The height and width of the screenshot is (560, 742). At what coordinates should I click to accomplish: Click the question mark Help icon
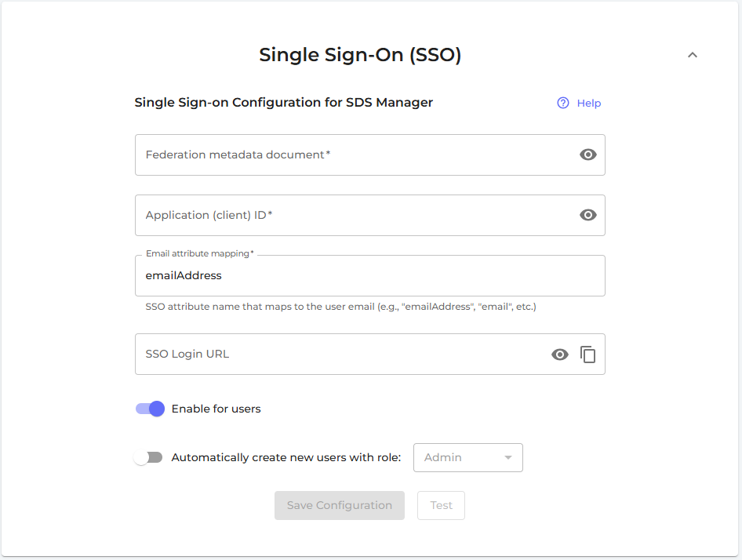coord(563,103)
